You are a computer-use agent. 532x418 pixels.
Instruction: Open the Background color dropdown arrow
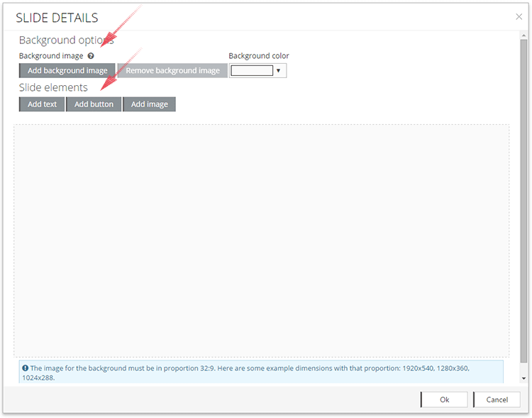(x=279, y=71)
